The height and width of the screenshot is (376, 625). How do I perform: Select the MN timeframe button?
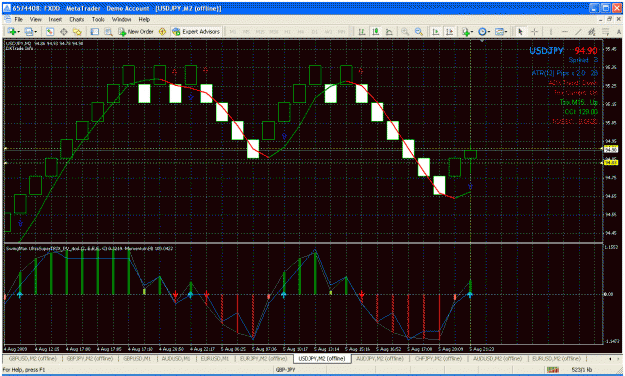342,31
